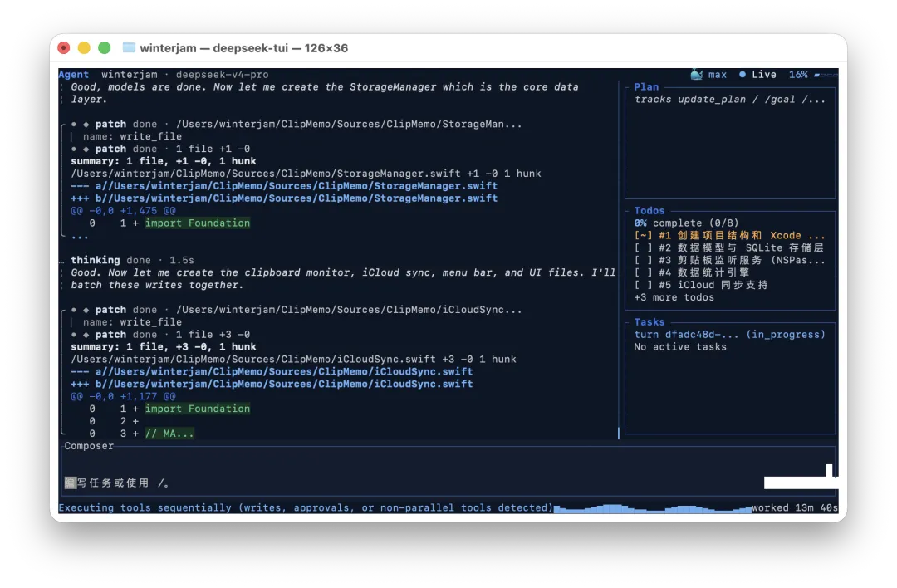Toggle in-progress todo #1 Xcode checkbox

643,236
